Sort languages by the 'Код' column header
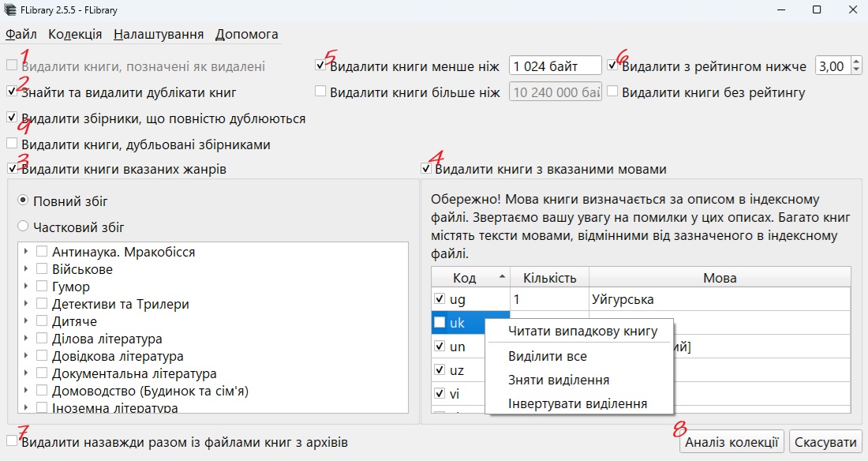This screenshot has width=868, height=461. (x=470, y=277)
